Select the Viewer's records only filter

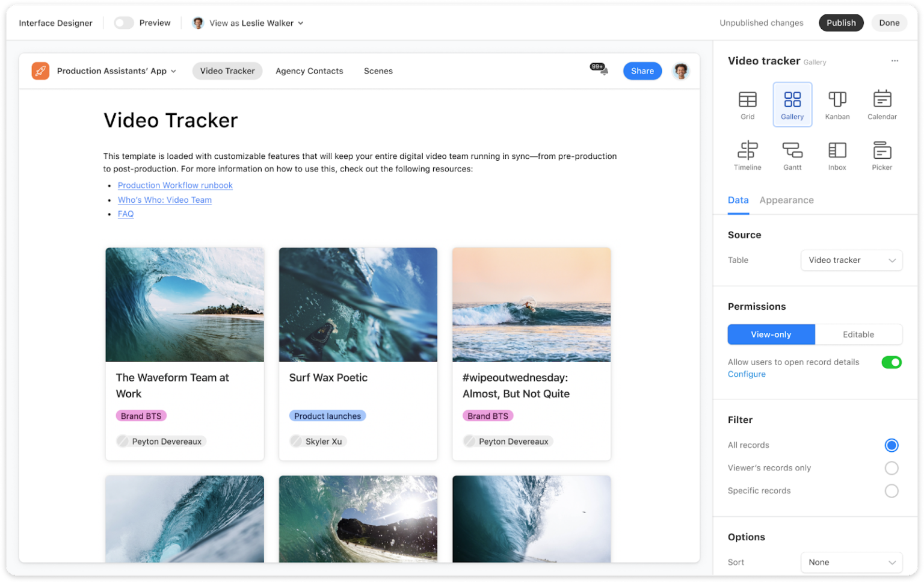pyautogui.click(x=892, y=467)
